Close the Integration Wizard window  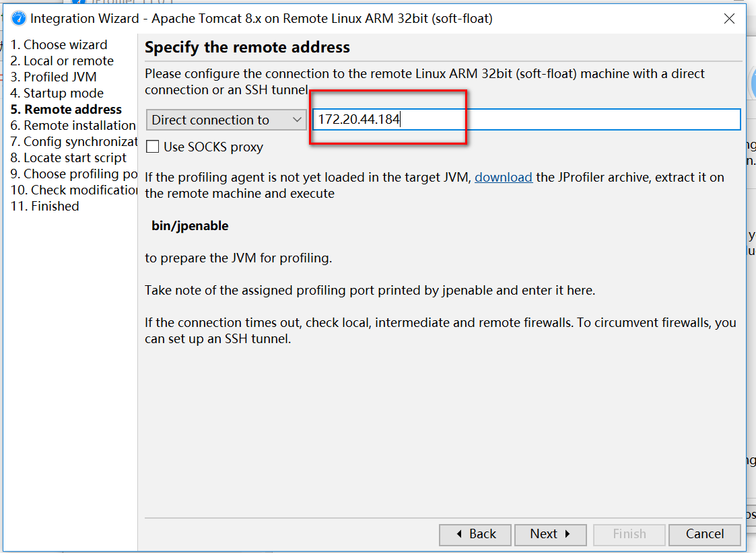[729, 19]
